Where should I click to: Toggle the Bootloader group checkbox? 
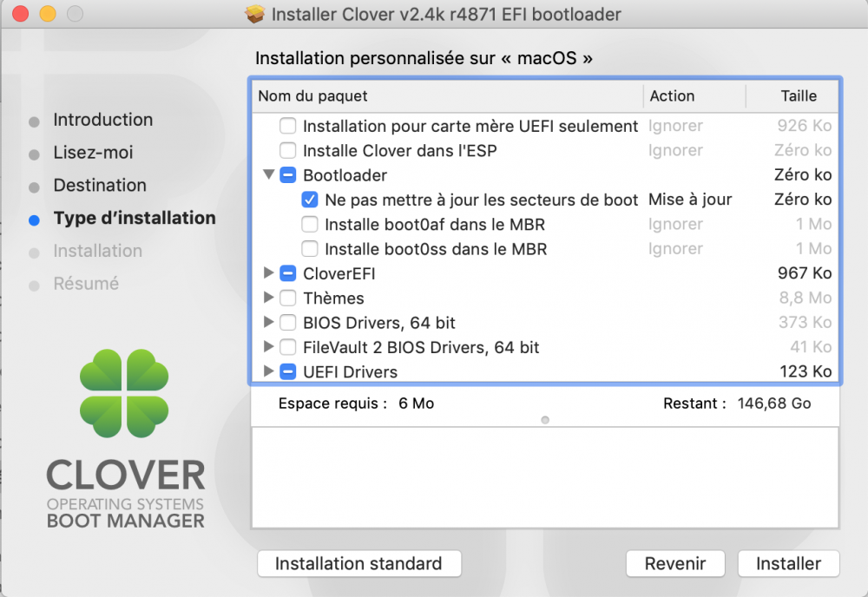(x=288, y=174)
